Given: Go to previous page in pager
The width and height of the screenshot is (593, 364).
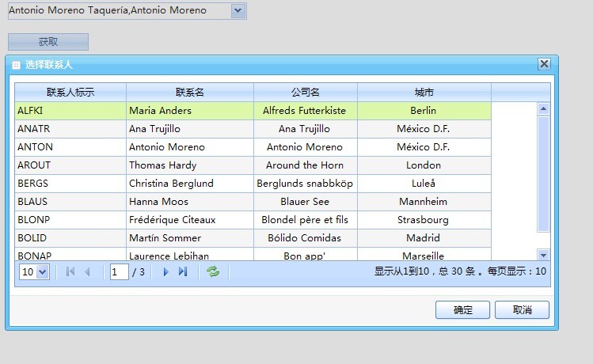Looking at the screenshot, I should coord(87,271).
